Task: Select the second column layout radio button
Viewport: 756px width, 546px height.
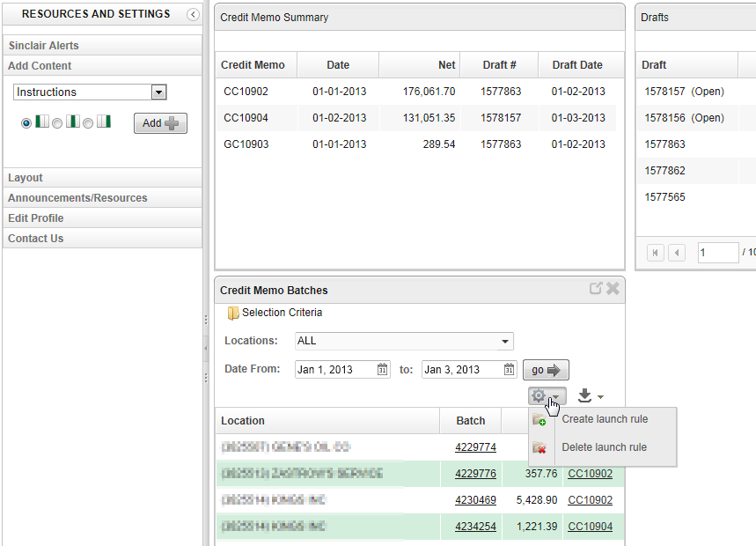Action: pyautogui.click(x=57, y=123)
